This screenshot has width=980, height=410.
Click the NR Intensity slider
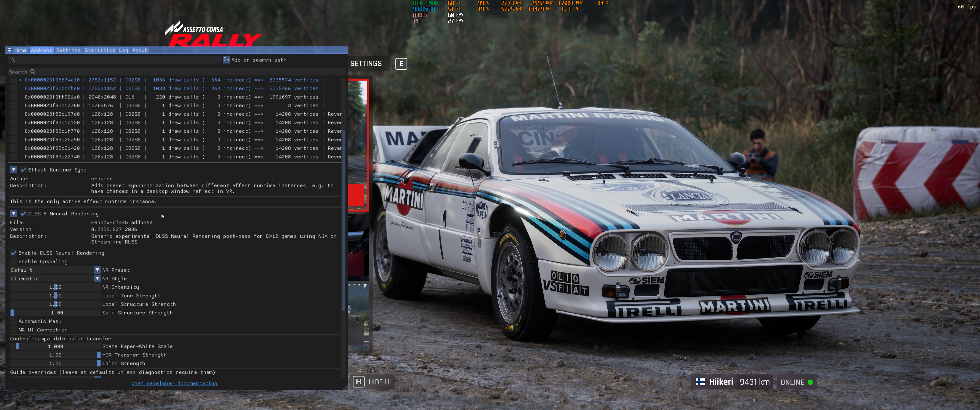point(56,287)
